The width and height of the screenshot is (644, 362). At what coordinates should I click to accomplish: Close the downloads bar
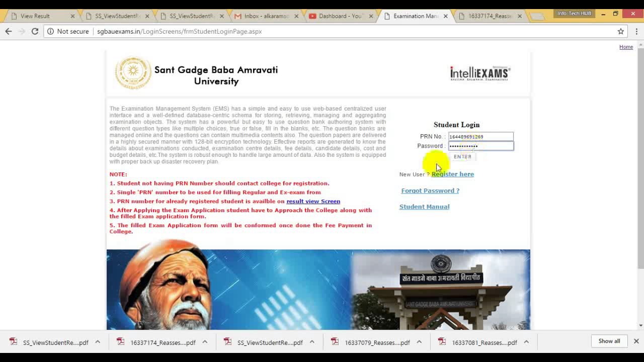click(636, 341)
